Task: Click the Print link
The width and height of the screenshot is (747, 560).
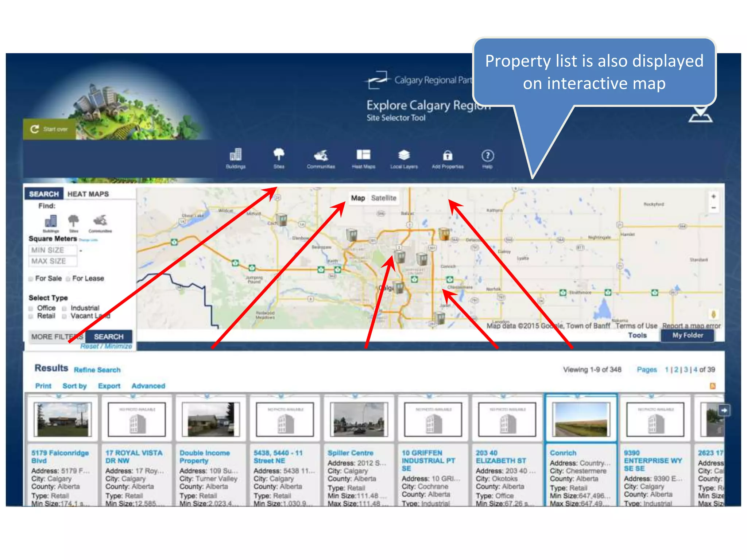Action: [x=43, y=386]
